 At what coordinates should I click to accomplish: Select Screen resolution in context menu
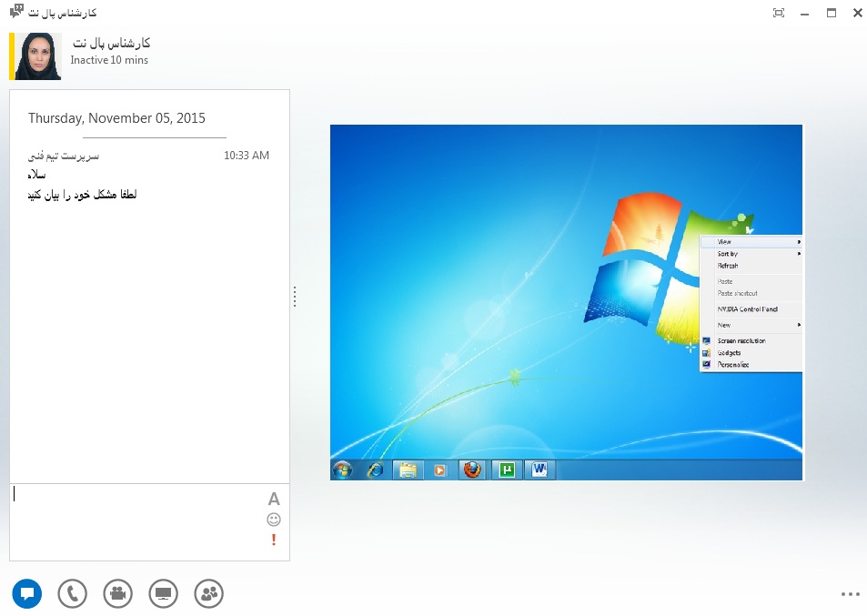coord(751,340)
